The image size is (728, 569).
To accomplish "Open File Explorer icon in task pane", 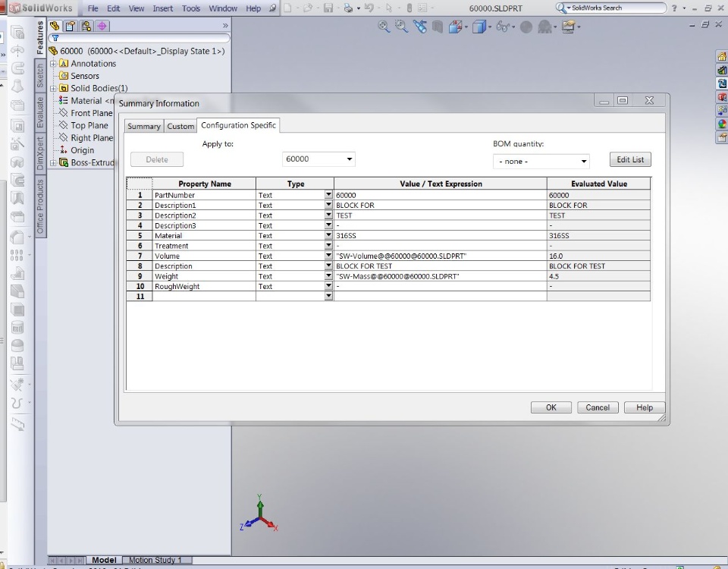I will click(721, 83).
